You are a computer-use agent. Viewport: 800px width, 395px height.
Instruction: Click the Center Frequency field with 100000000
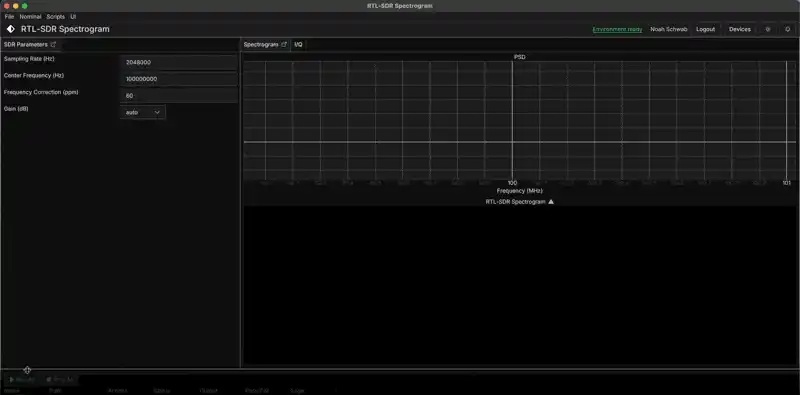click(x=179, y=79)
